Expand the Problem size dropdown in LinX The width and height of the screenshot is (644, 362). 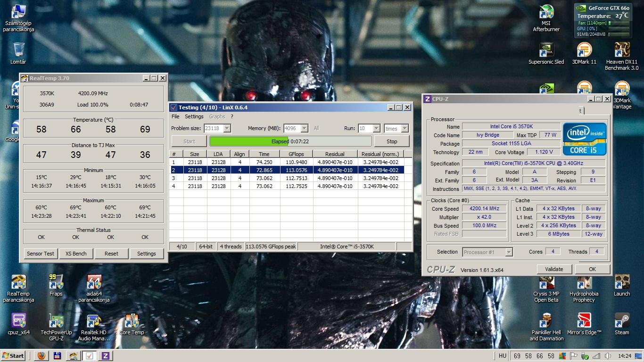pyautogui.click(x=227, y=128)
